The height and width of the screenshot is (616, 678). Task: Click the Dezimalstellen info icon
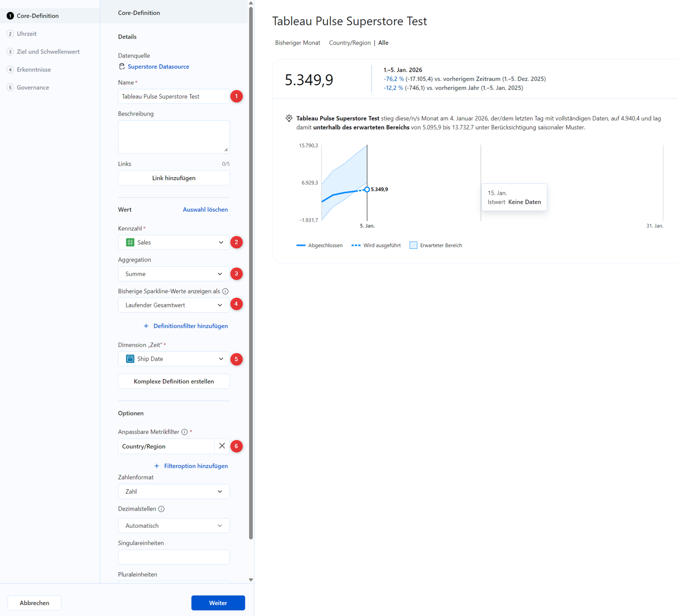(x=162, y=509)
